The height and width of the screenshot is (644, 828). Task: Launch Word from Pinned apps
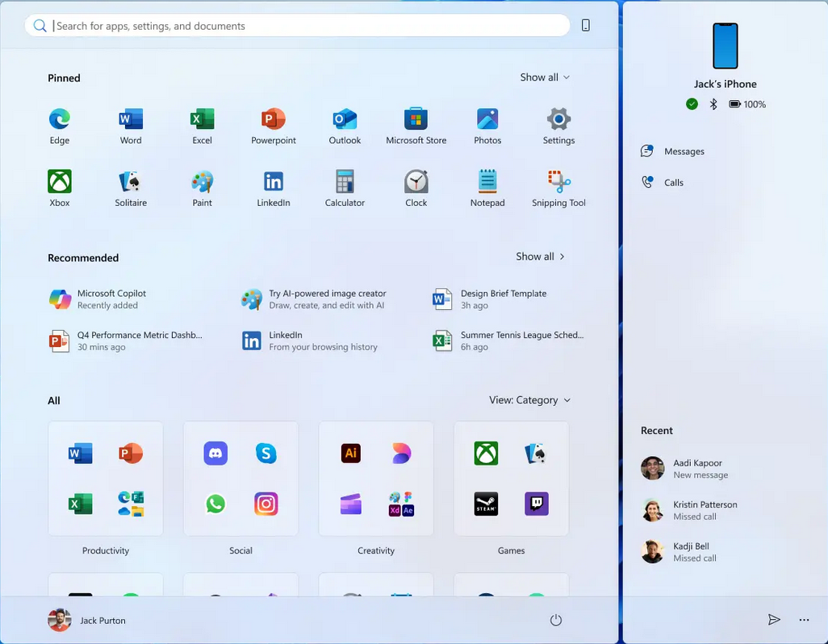131,126
